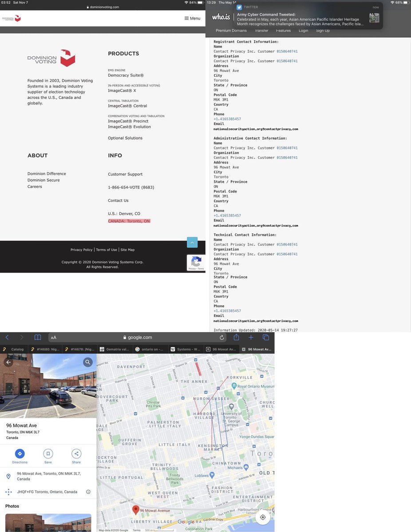Viewport: 411px width, 532px height.
Task: Click Sign Up on who.is
Action: pos(323,31)
